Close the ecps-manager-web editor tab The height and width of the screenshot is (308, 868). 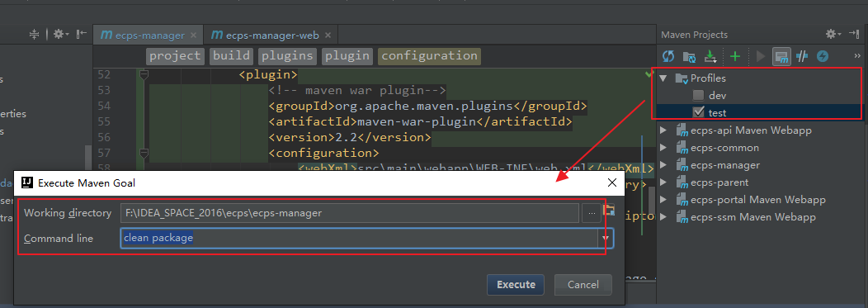328,36
